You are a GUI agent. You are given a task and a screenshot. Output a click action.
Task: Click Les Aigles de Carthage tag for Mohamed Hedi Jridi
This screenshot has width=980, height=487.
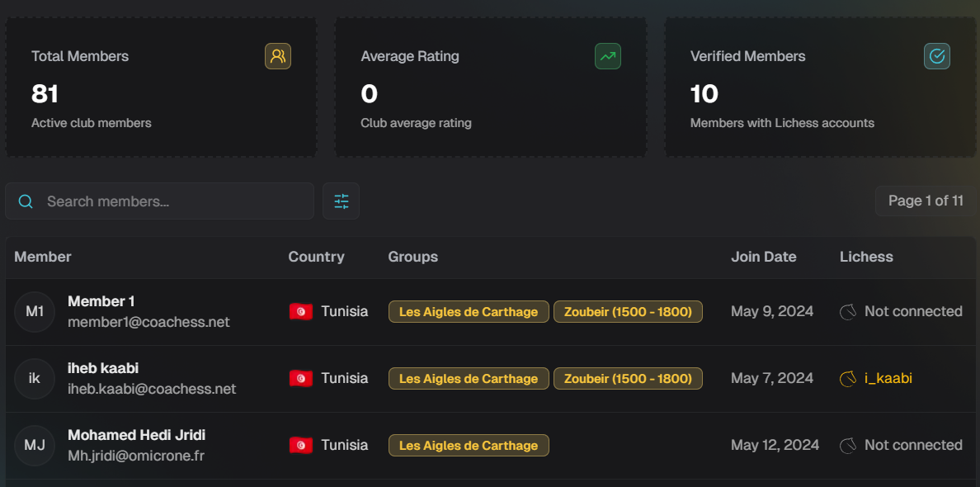[469, 445]
